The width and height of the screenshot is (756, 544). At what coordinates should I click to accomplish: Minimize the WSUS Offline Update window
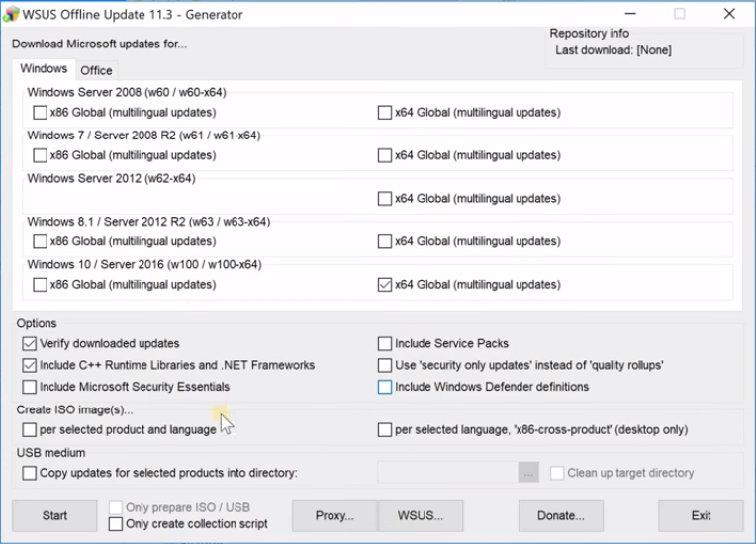tap(630, 14)
